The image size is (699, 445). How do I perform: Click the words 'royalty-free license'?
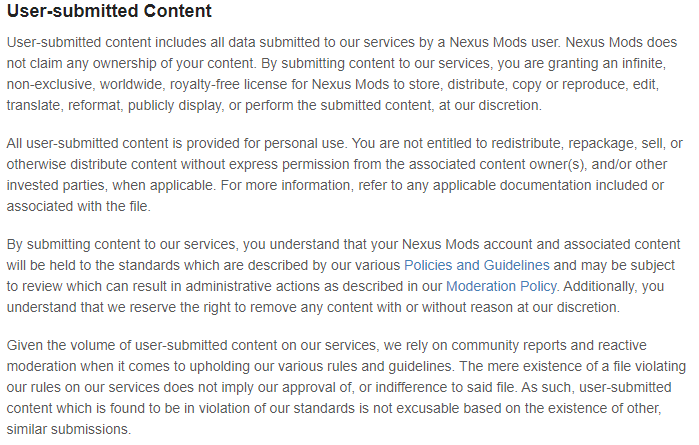pos(227,84)
